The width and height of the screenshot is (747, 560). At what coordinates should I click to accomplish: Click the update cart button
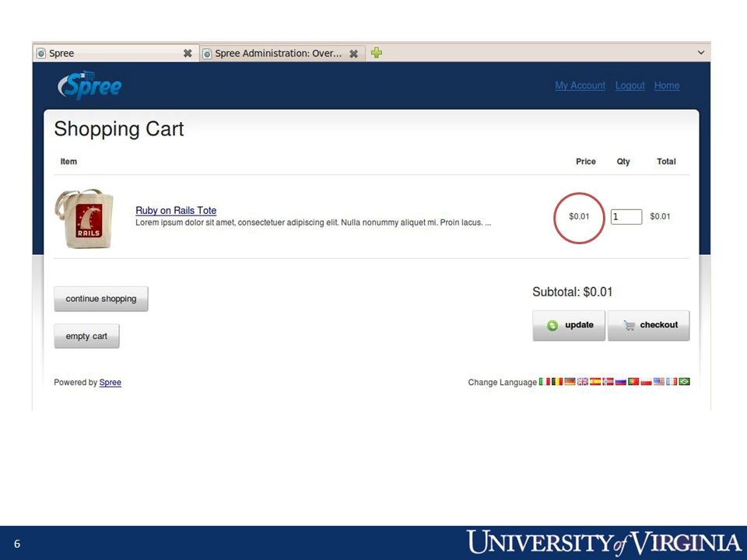click(x=569, y=325)
